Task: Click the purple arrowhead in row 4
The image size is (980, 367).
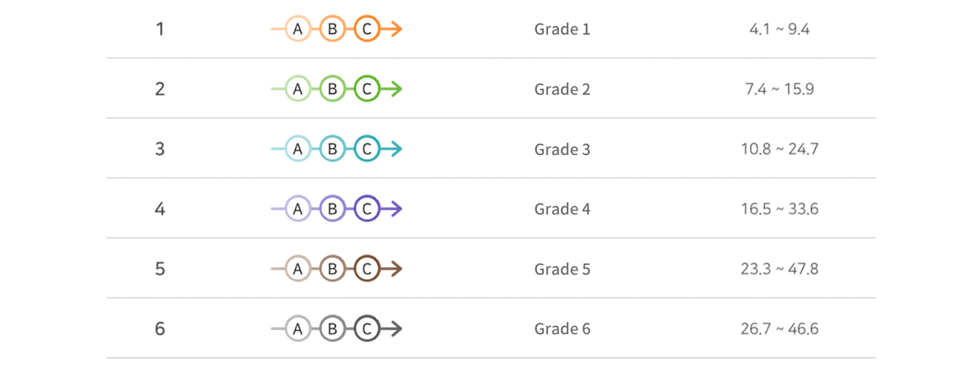Action: point(396,209)
